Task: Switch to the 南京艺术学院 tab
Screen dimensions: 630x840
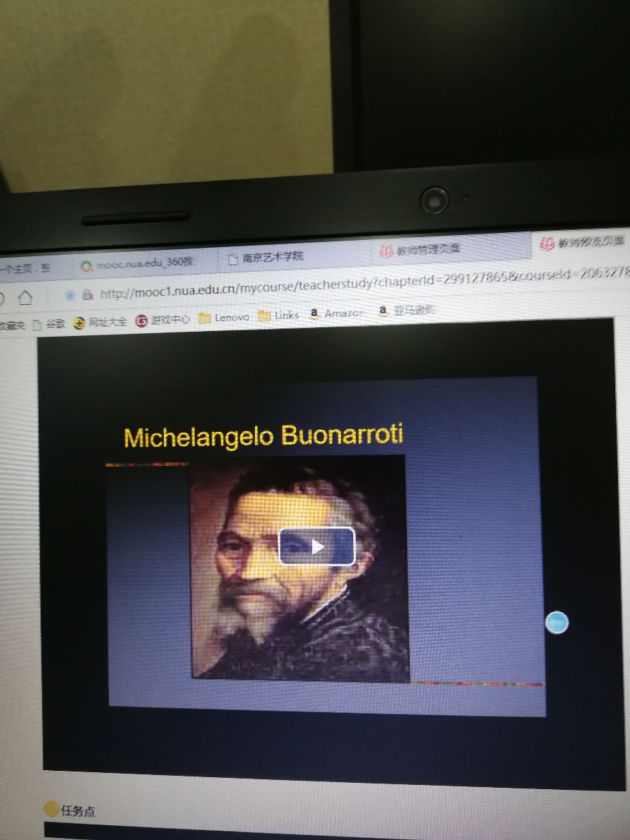Action: pos(294,257)
